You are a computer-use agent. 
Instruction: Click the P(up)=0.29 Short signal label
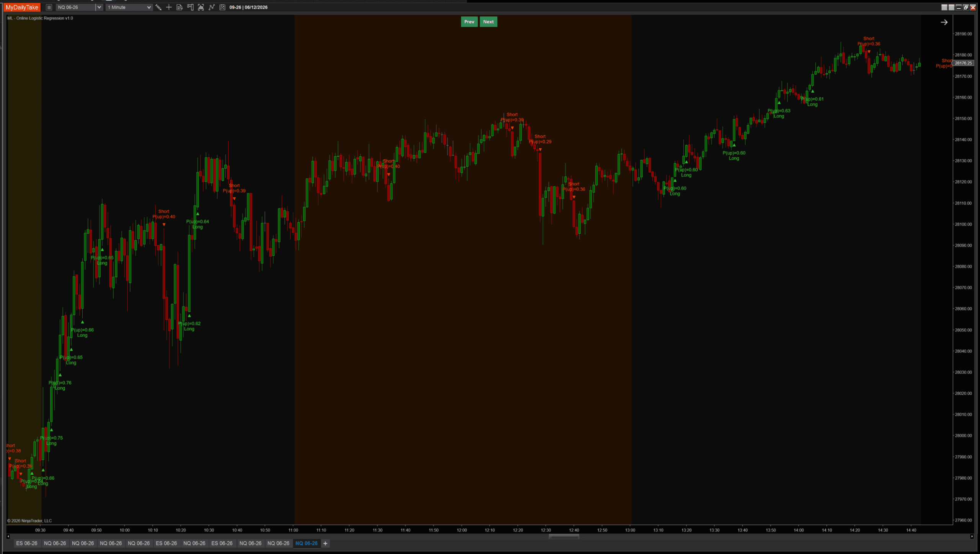[540, 139]
